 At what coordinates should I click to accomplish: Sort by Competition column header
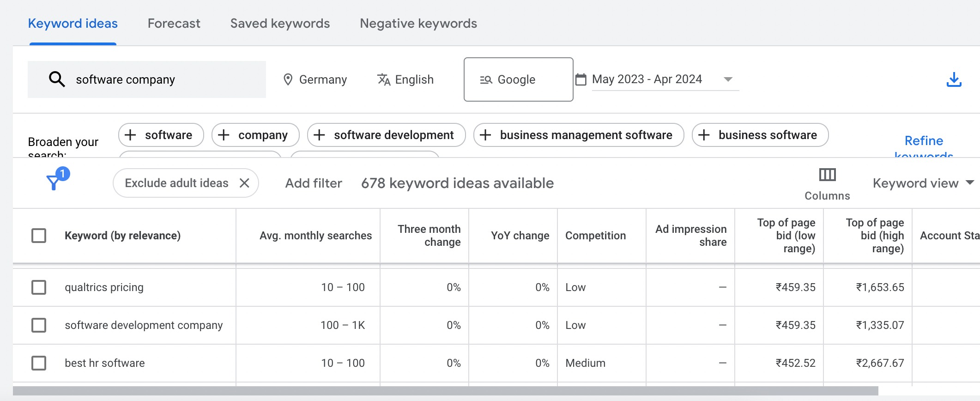click(596, 236)
